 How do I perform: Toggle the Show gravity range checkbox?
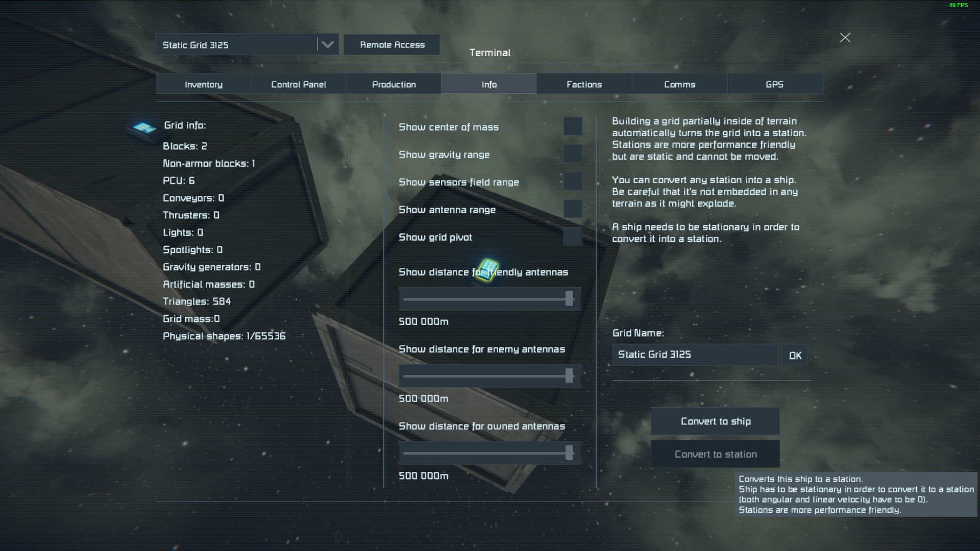[573, 154]
